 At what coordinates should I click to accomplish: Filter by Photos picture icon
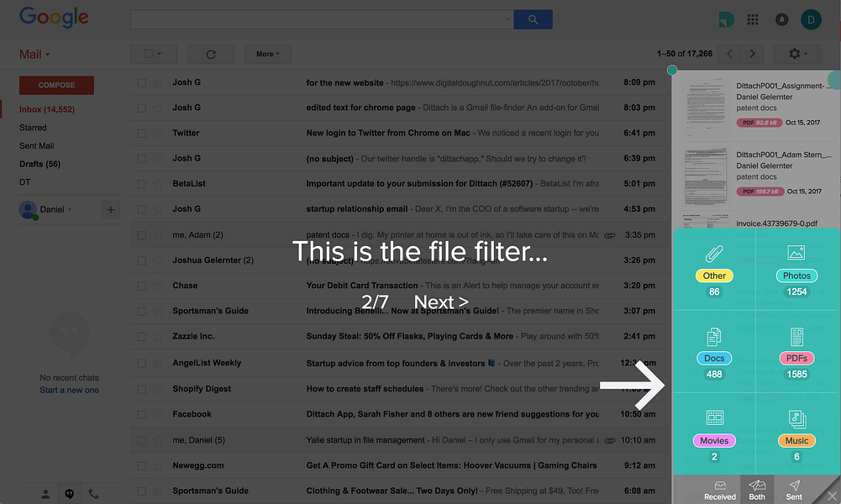[x=796, y=253]
